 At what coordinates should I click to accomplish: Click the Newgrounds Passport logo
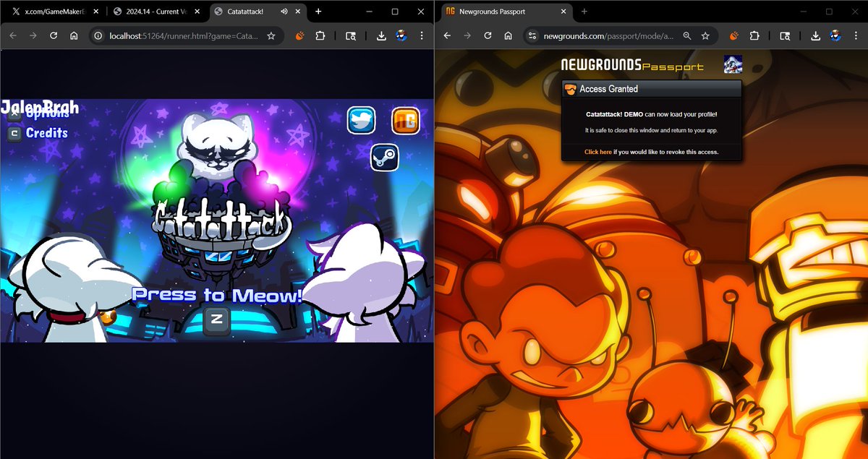[x=632, y=65]
